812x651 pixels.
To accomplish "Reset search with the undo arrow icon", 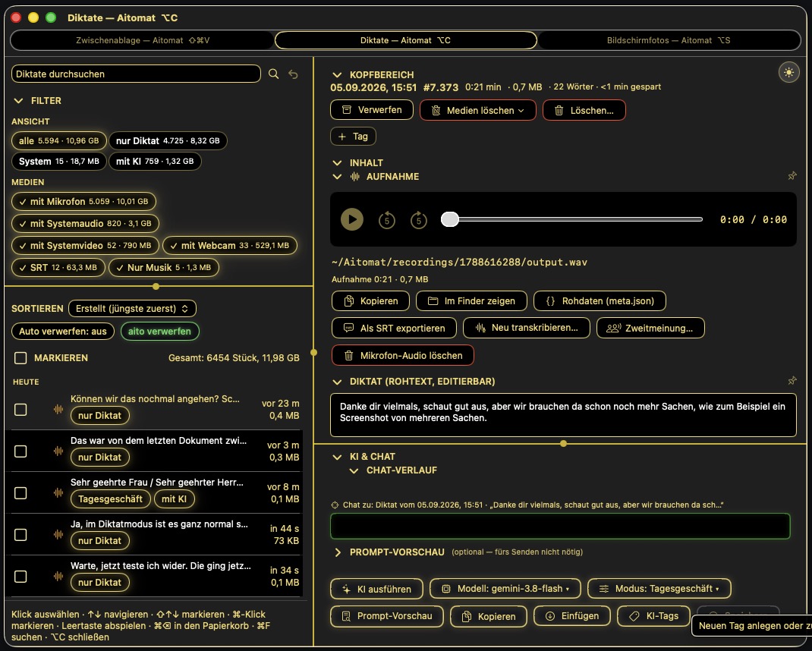I will coord(293,74).
